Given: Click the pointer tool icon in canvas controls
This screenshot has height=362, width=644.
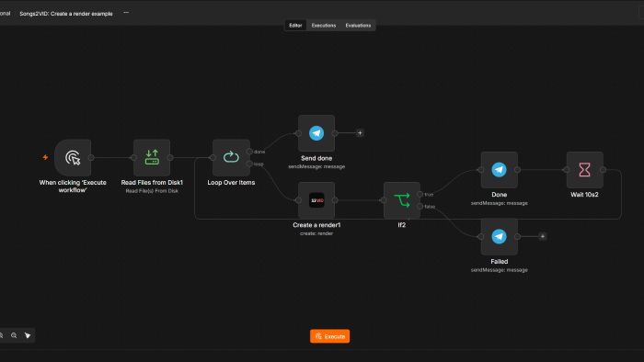Looking at the screenshot, I should [28, 335].
